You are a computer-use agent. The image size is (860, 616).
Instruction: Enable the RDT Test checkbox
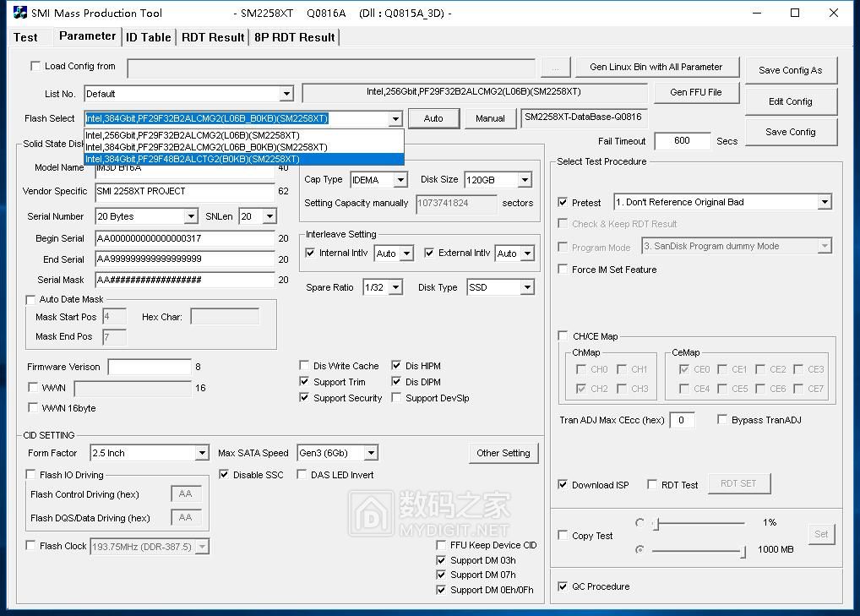[652, 484]
